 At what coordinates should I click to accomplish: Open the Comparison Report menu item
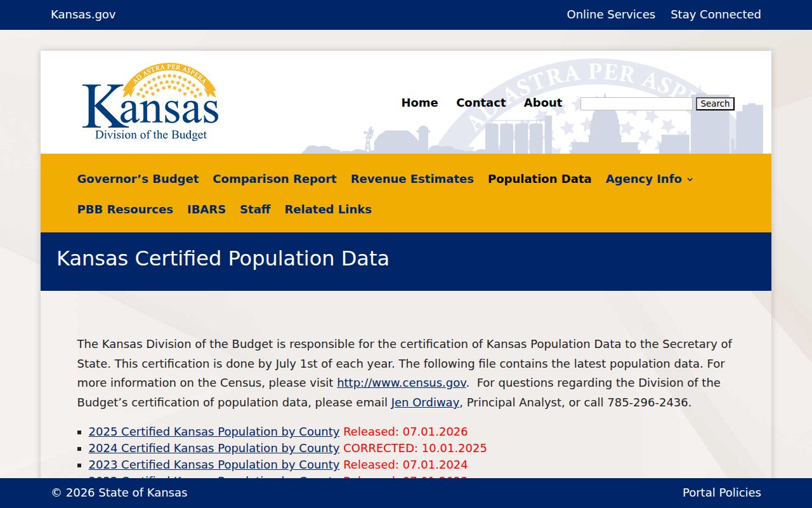[275, 179]
